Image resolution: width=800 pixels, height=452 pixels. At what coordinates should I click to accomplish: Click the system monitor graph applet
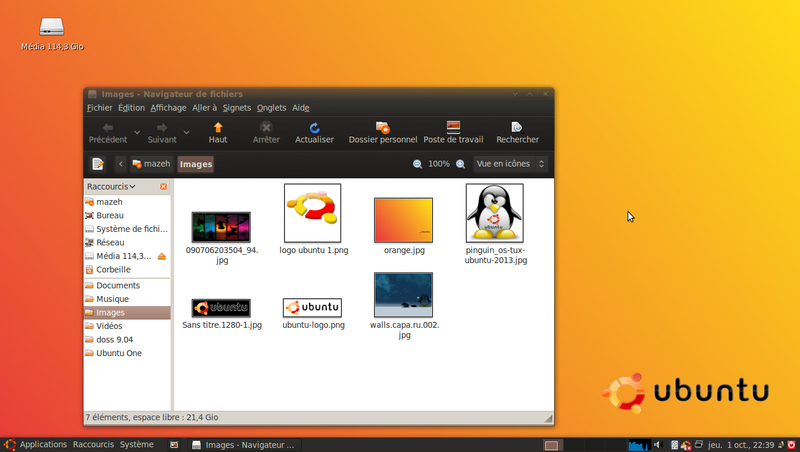point(639,445)
